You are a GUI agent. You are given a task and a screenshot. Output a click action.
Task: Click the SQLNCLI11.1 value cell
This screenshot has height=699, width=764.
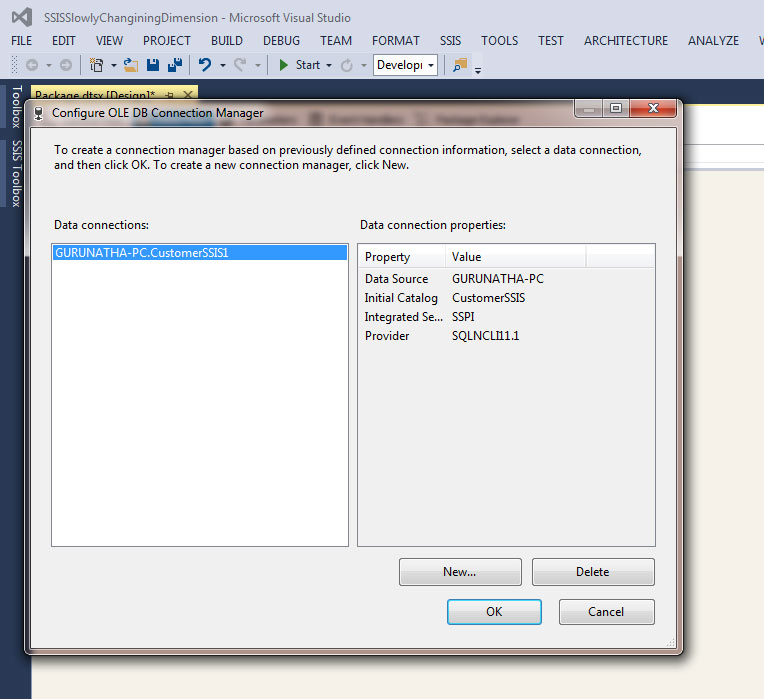coord(485,336)
